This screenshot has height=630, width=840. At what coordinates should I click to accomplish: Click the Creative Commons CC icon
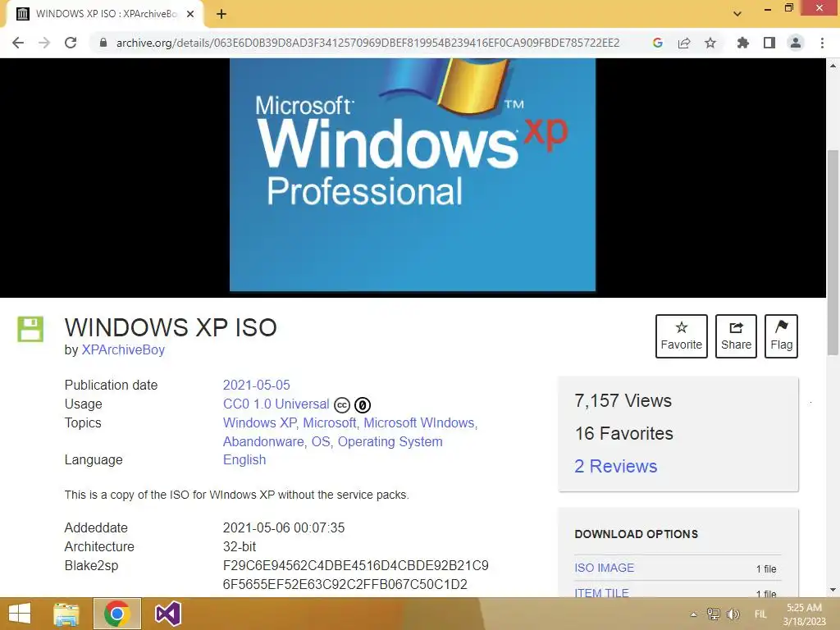342,405
